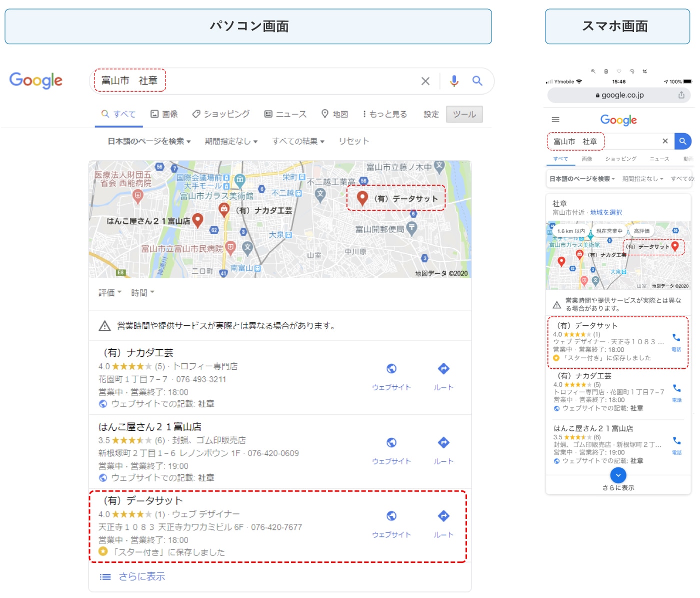Click the ツール button
The image size is (700, 598).
tap(464, 114)
